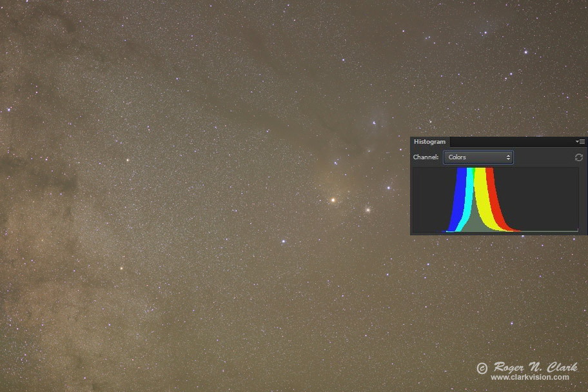This screenshot has height=392, width=588.
Task: Click the cyan band in the histogram
Action: 470,193
